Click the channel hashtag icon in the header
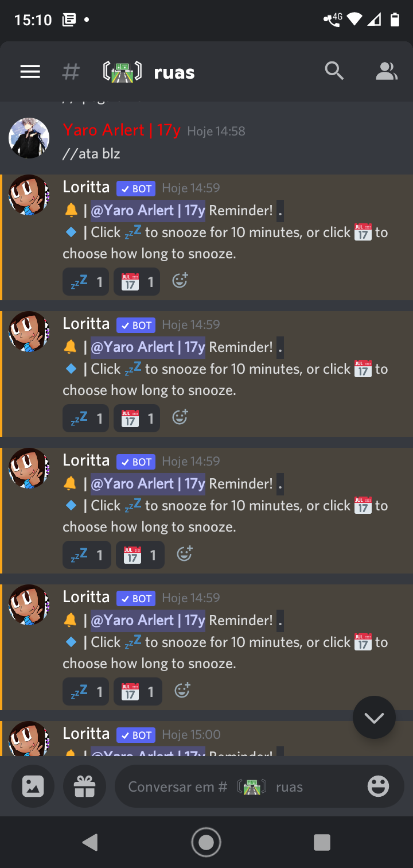The width and height of the screenshot is (413, 868). (70, 71)
